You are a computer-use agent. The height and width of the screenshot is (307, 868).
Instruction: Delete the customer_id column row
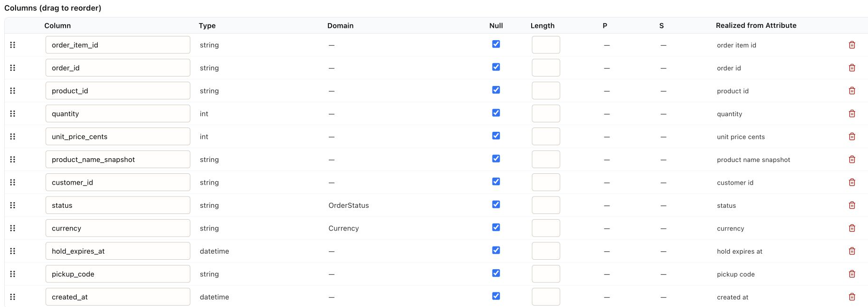pyautogui.click(x=852, y=182)
